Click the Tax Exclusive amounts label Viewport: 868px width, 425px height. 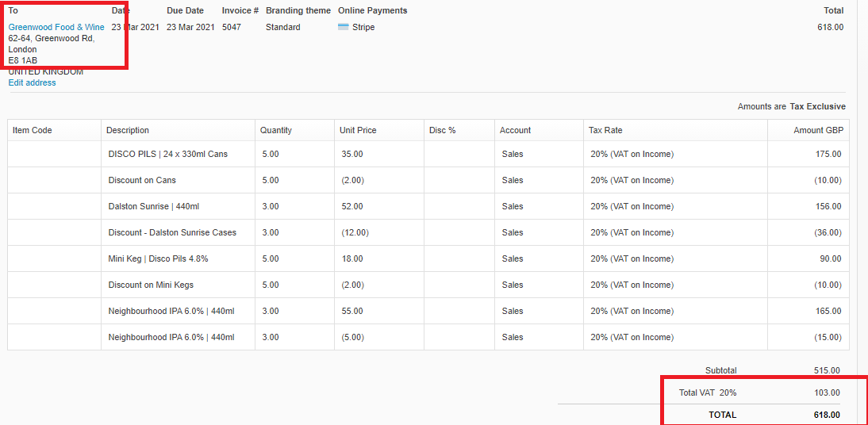tap(818, 106)
